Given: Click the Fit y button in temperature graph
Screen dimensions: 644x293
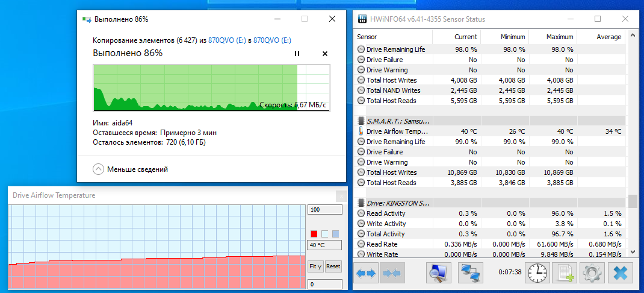Looking at the screenshot, I should (x=315, y=266).
